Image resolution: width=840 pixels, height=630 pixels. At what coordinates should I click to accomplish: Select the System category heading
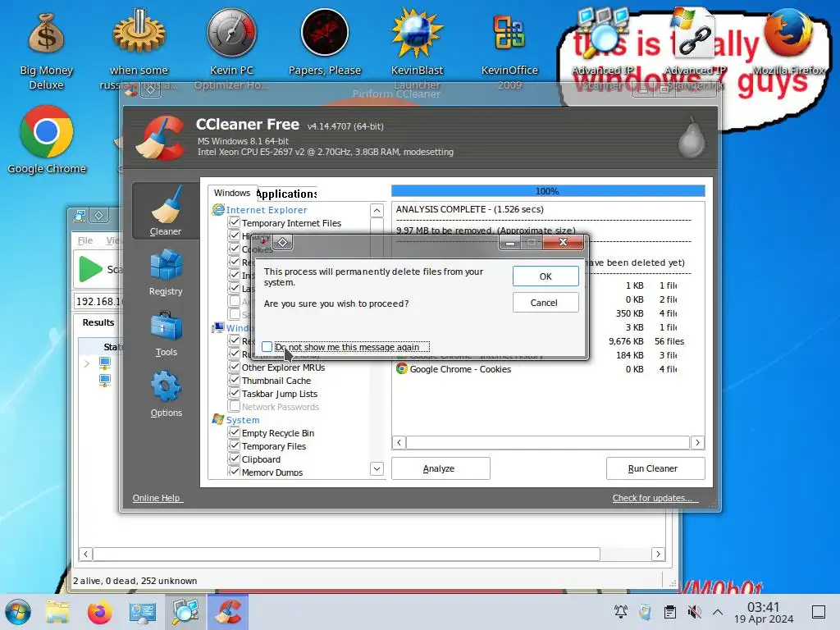(243, 420)
